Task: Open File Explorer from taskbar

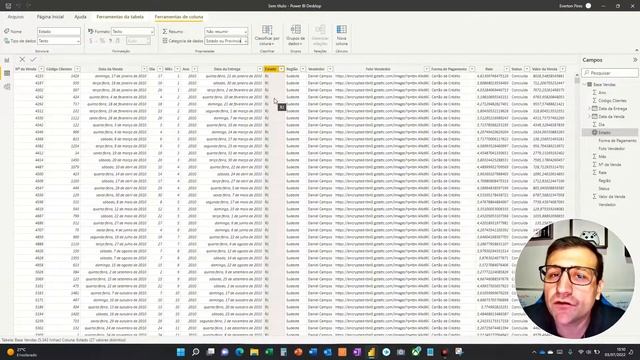Action: (254, 352)
